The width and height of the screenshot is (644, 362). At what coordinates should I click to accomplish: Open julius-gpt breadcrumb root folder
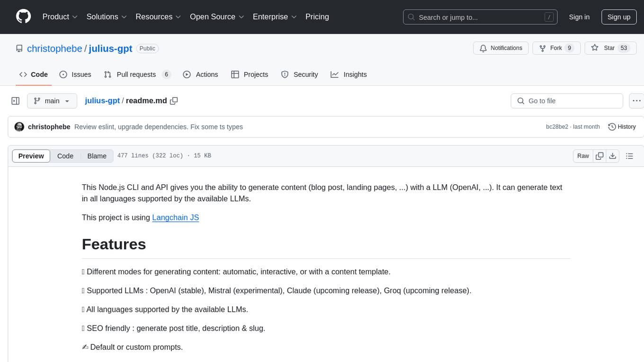coord(102,101)
